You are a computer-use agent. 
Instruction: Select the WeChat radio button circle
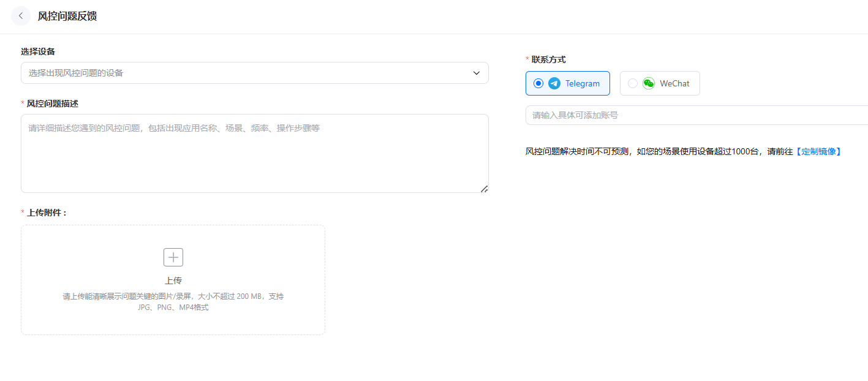pos(633,83)
